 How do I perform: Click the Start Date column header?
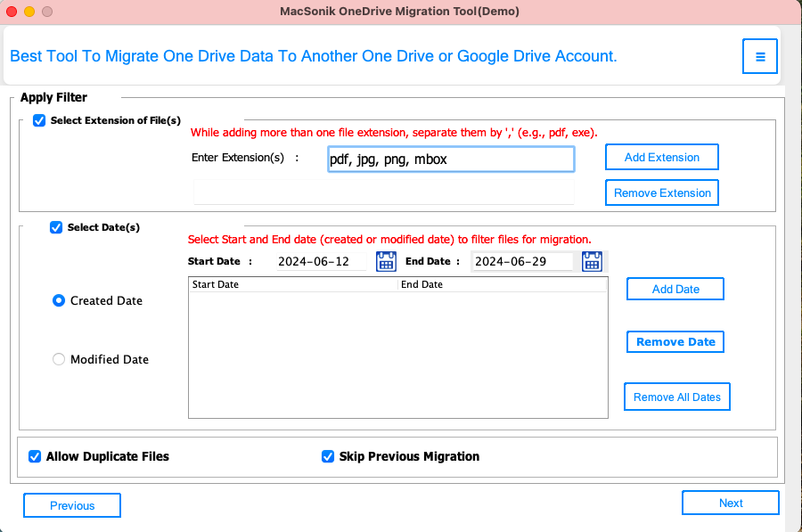point(293,284)
